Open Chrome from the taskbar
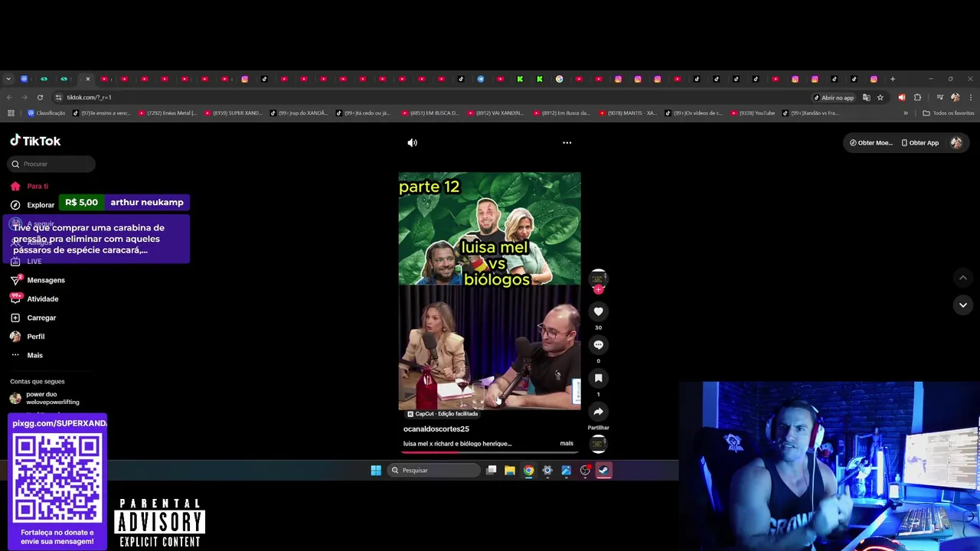Viewport: 980px width, 551px height. 528,471
